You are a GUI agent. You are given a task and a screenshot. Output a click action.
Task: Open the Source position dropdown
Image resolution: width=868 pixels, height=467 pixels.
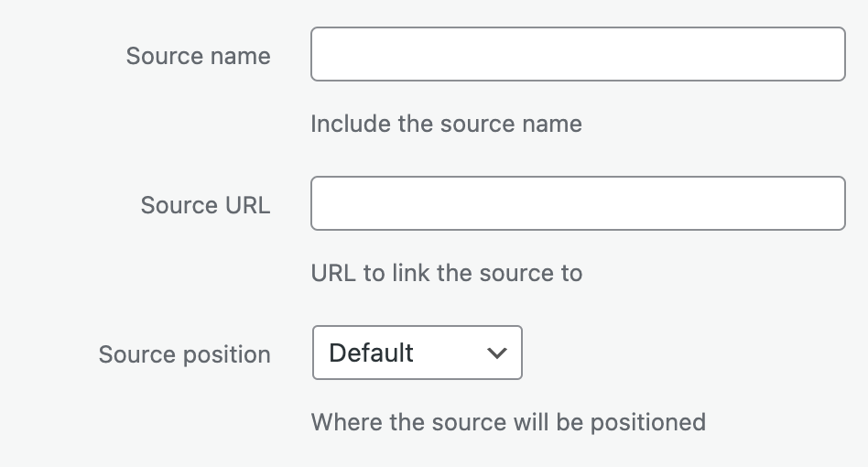click(418, 353)
